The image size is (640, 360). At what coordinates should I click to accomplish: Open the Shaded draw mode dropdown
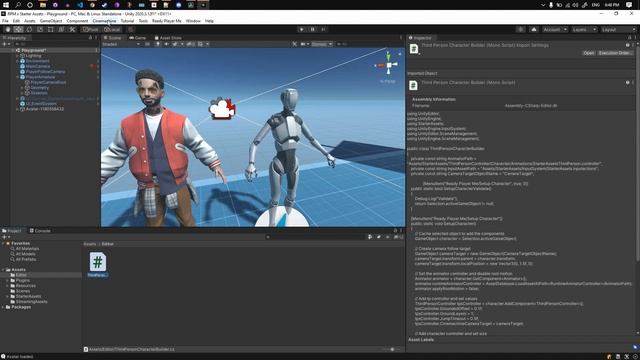point(121,44)
